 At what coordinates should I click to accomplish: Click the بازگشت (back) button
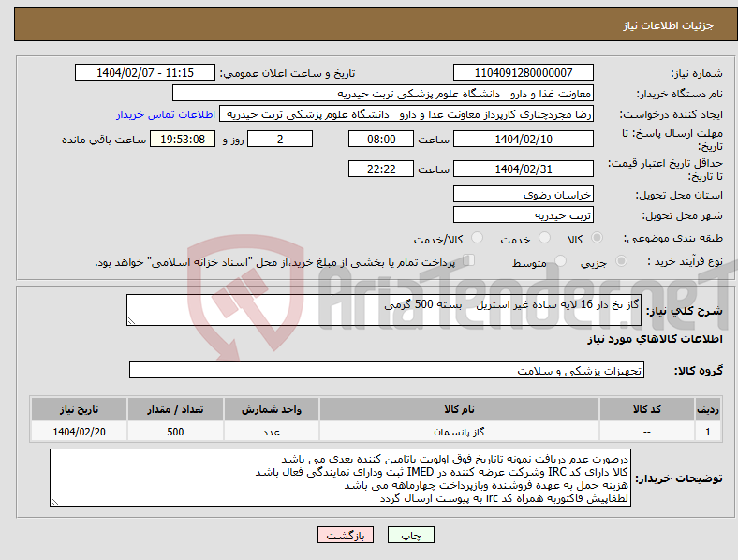pos(346,535)
